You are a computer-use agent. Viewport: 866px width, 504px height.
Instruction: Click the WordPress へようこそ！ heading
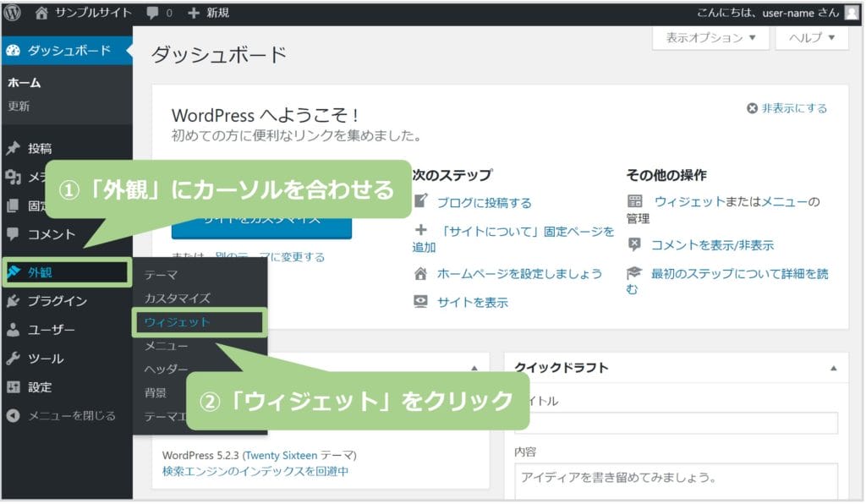click(x=266, y=115)
